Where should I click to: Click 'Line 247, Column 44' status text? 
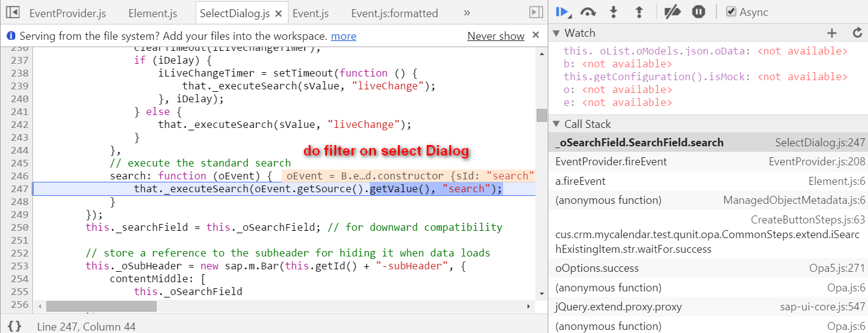(x=86, y=327)
